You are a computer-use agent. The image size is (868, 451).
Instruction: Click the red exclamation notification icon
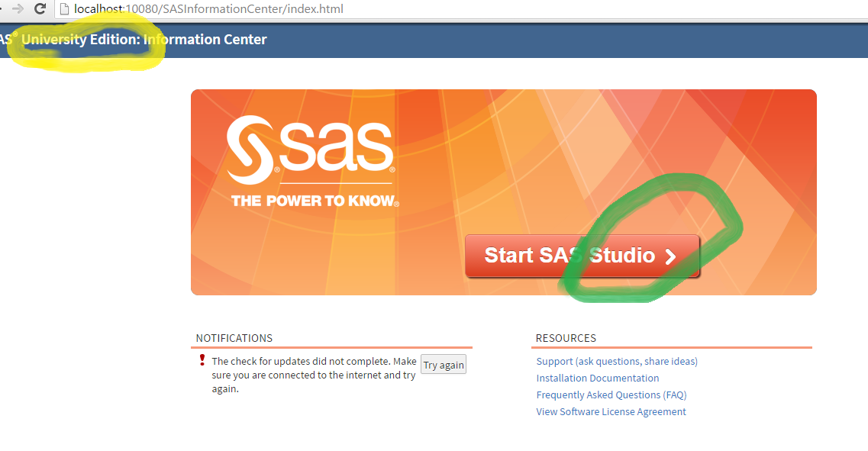tap(202, 360)
